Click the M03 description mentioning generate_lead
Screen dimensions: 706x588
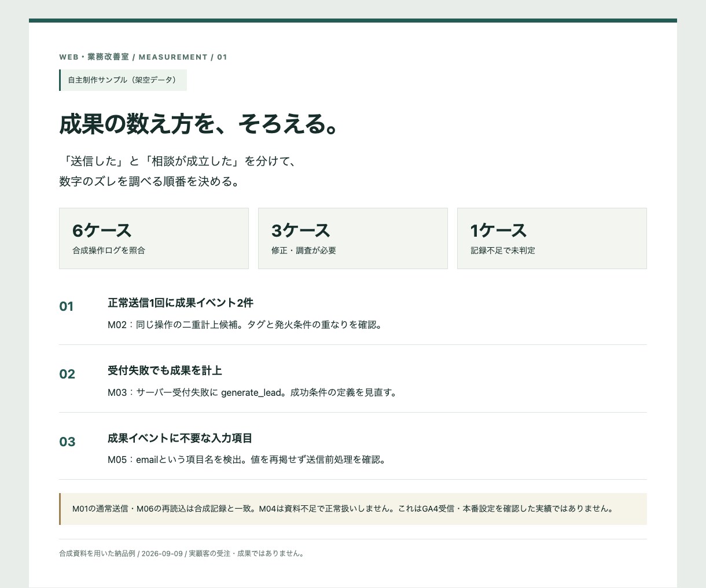click(253, 392)
